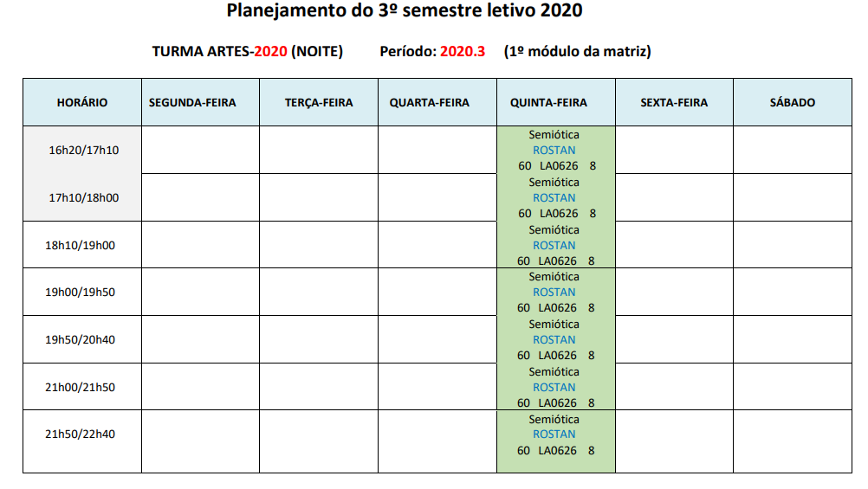Screen dimensions: 868x489
Task: Click the SEGUNDA-FEIRA column header
Action: [x=192, y=103]
